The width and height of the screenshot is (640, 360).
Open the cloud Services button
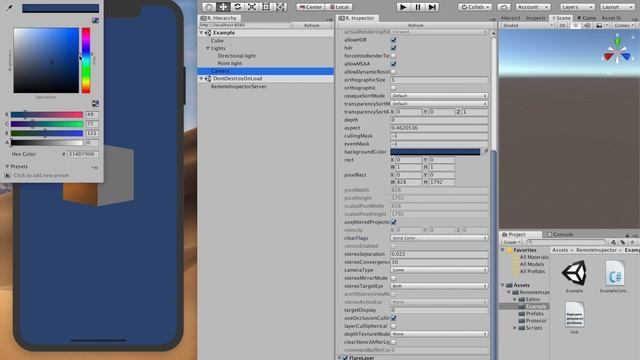coord(504,7)
